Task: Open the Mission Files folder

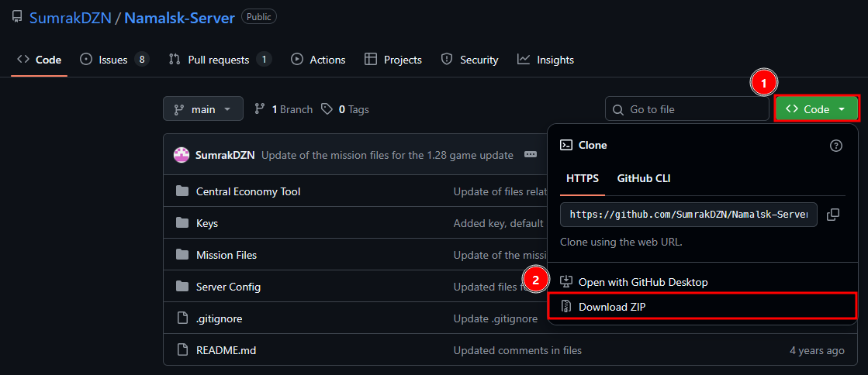Action: (227, 255)
